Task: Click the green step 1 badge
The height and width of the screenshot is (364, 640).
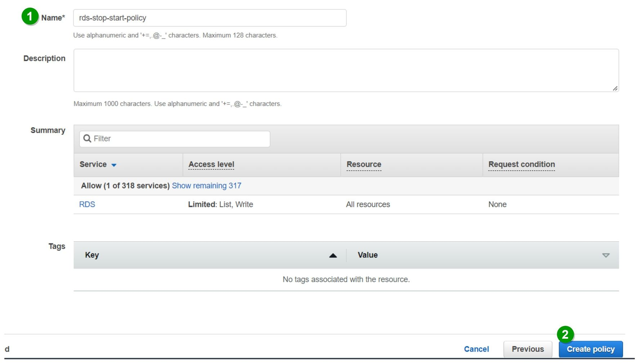Action: tap(30, 17)
